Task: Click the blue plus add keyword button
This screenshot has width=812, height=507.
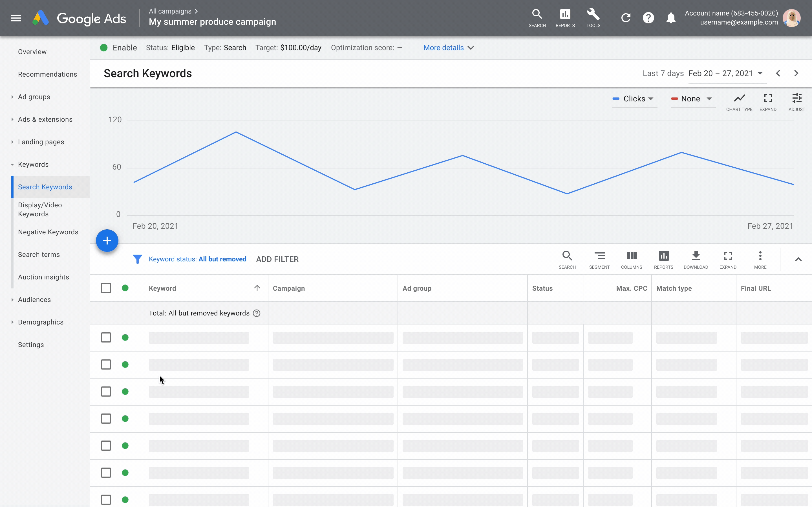Action: pos(107,241)
